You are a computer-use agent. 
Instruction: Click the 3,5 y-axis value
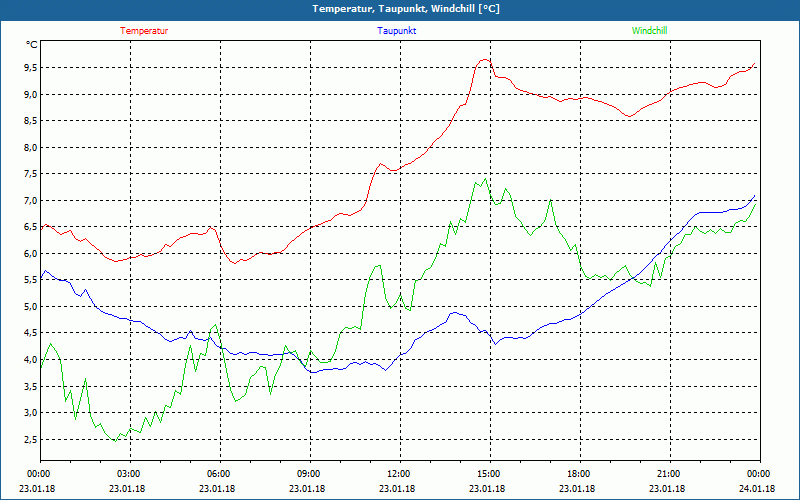point(31,386)
